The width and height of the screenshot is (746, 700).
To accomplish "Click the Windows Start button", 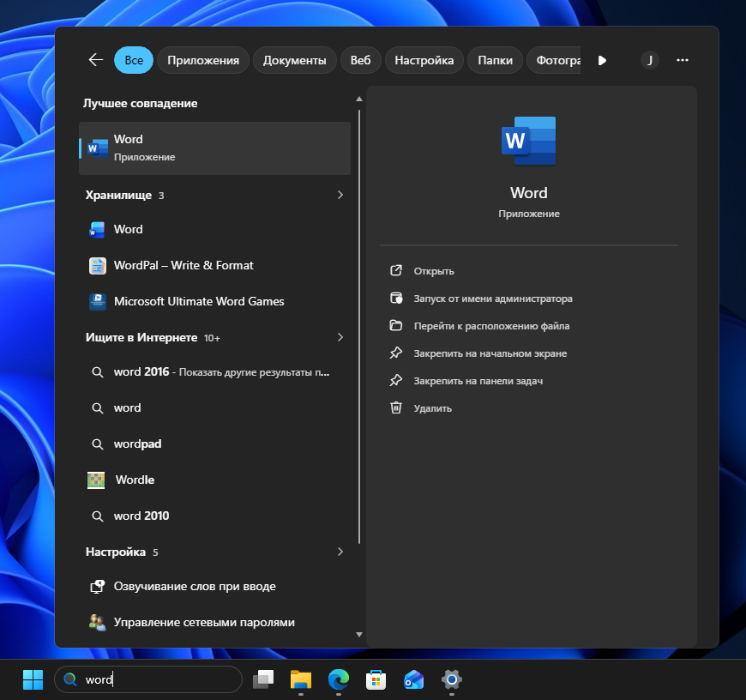I will (x=33, y=679).
